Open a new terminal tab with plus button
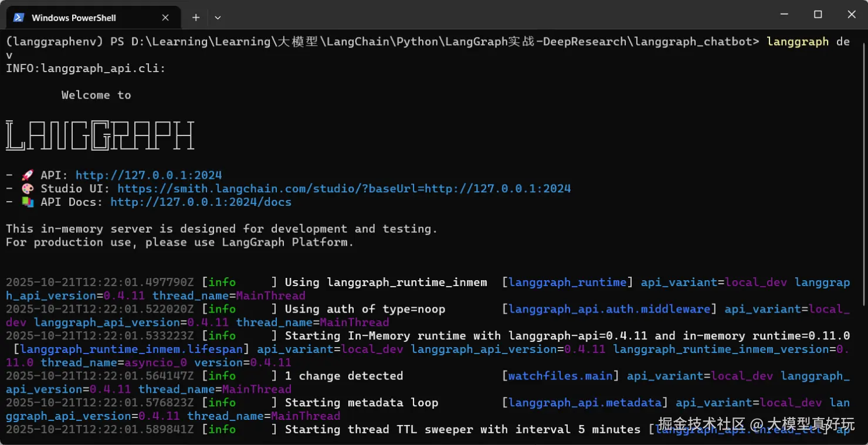This screenshot has height=445, width=868. (196, 18)
